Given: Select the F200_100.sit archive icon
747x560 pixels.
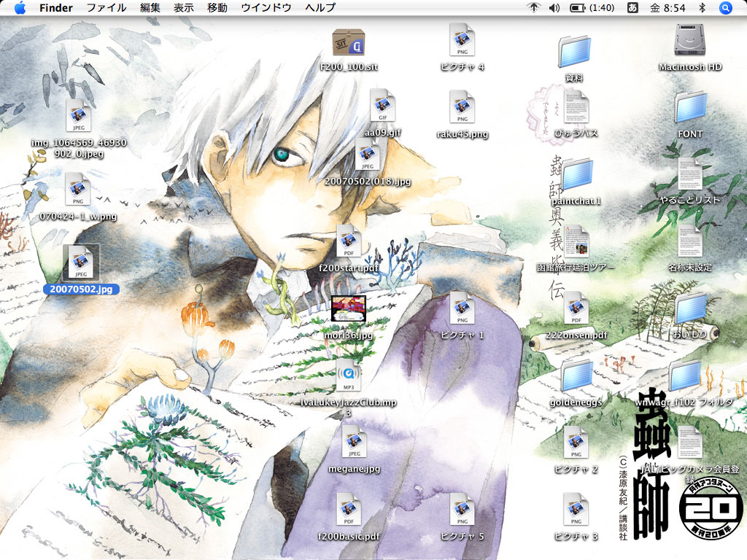Looking at the screenshot, I should [349, 42].
